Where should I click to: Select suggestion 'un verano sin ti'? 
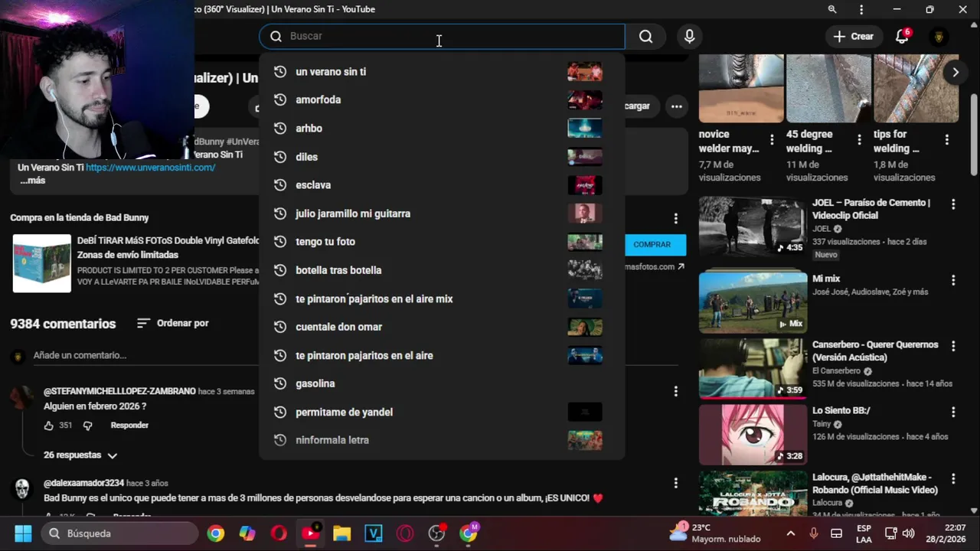(442, 72)
